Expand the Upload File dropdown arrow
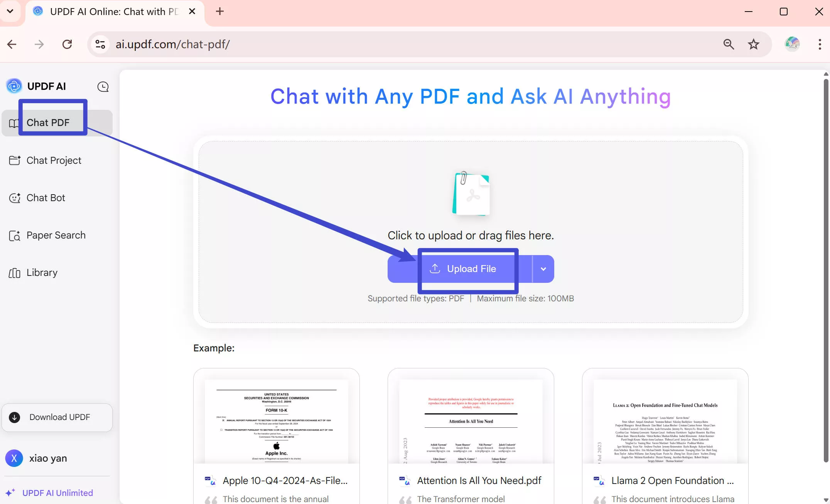 coord(543,269)
